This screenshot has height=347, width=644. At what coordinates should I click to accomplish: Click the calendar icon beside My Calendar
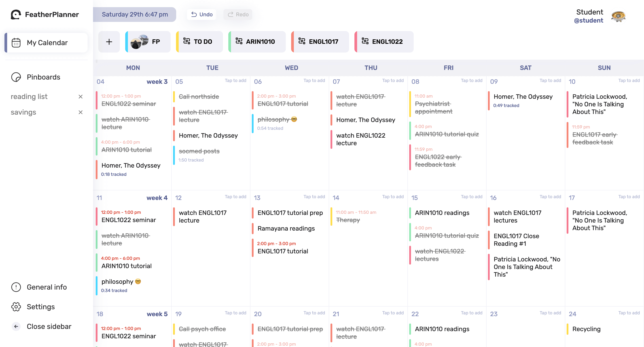[16, 42]
